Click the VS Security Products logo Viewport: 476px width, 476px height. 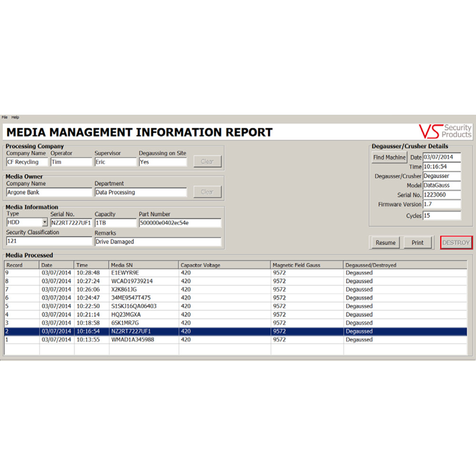point(445,131)
